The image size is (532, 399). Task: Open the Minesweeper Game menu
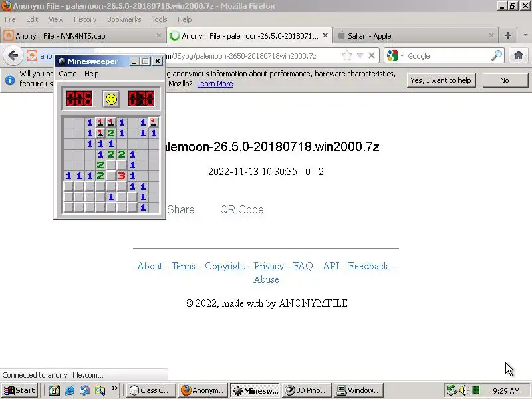click(x=68, y=74)
